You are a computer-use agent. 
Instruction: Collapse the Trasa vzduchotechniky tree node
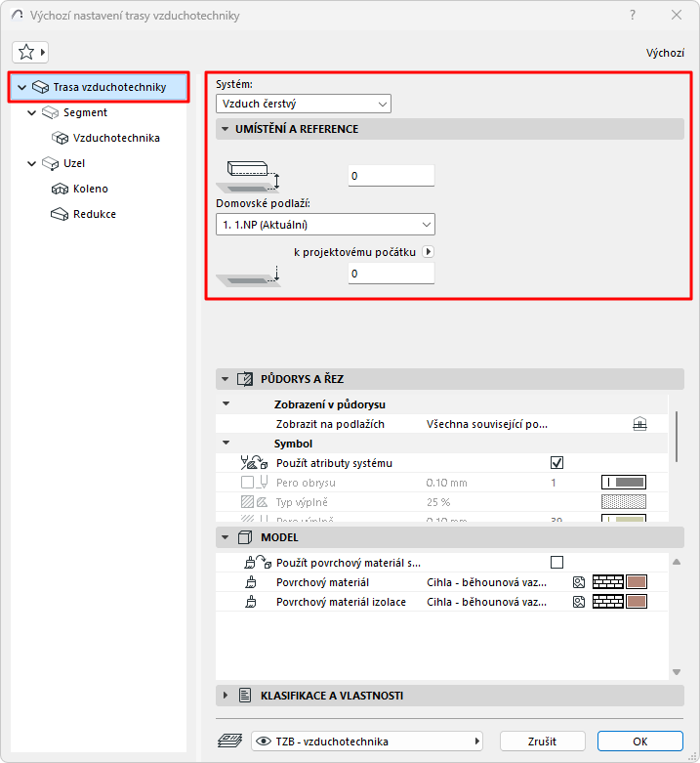[x=21, y=88]
